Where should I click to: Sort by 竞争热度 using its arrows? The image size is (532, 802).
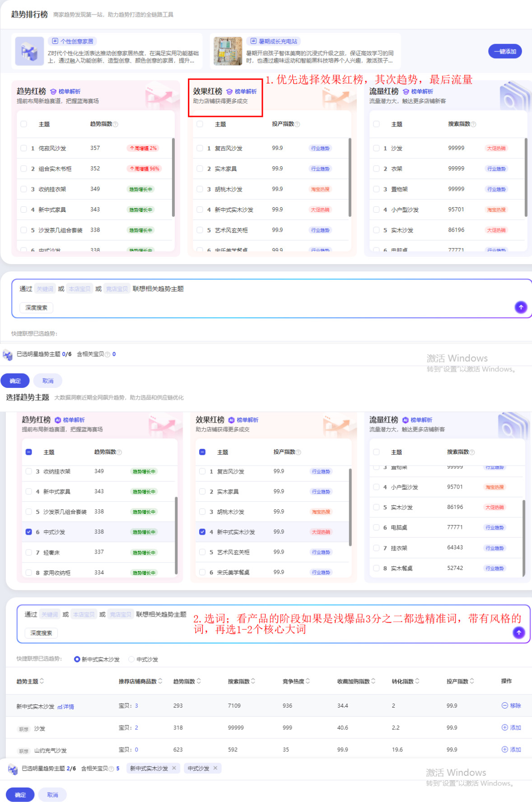pyautogui.click(x=308, y=681)
